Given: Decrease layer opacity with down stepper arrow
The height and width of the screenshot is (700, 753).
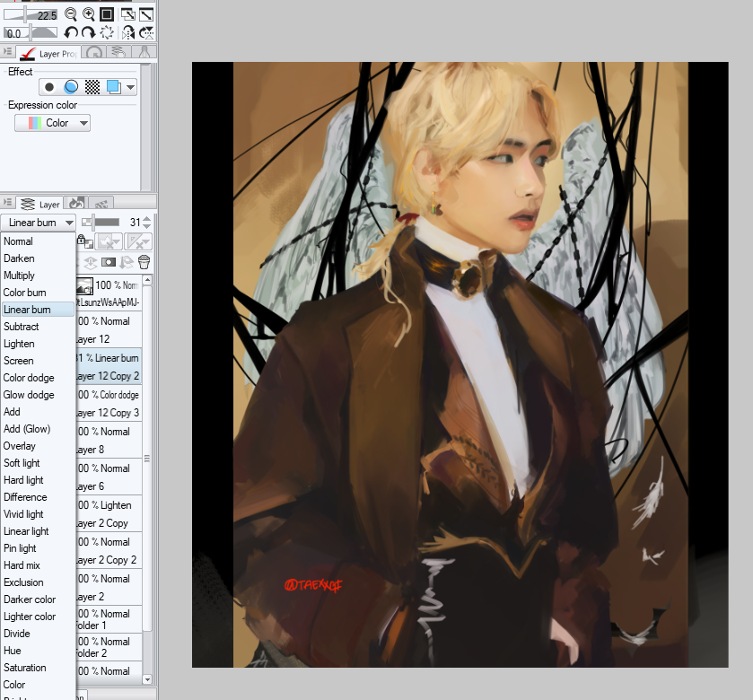Looking at the screenshot, I should click(147, 226).
